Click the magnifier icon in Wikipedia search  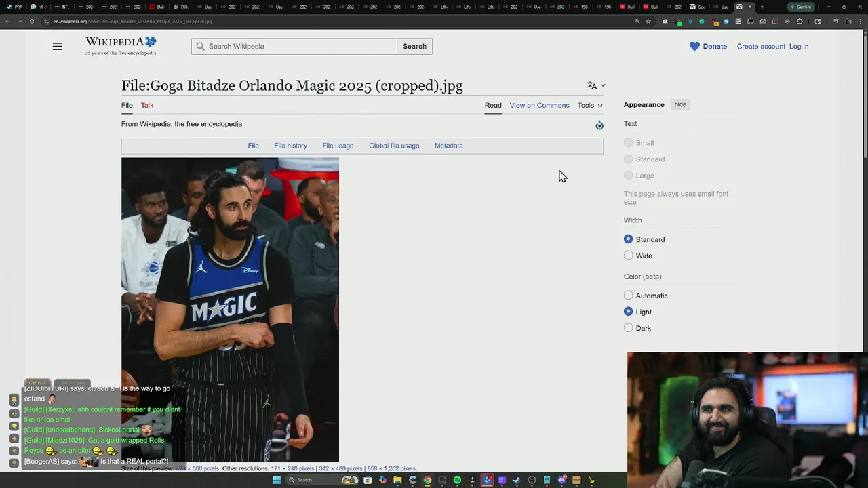(x=200, y=46)
